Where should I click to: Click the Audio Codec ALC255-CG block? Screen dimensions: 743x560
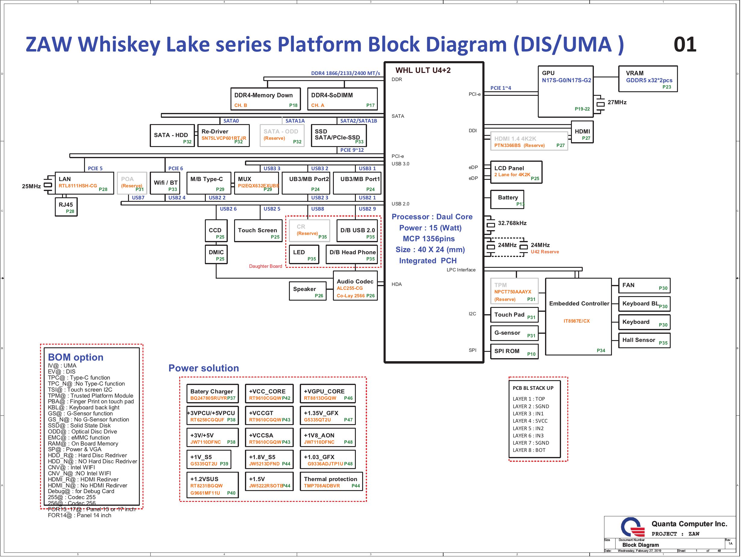tap(355, 286)
